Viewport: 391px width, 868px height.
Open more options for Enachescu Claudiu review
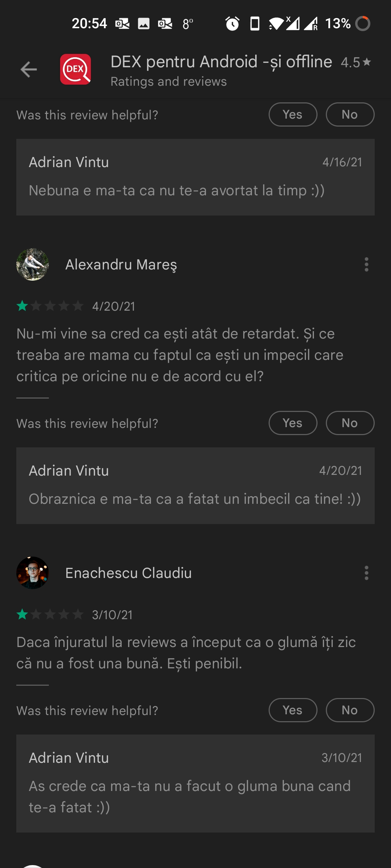[366, 573]
